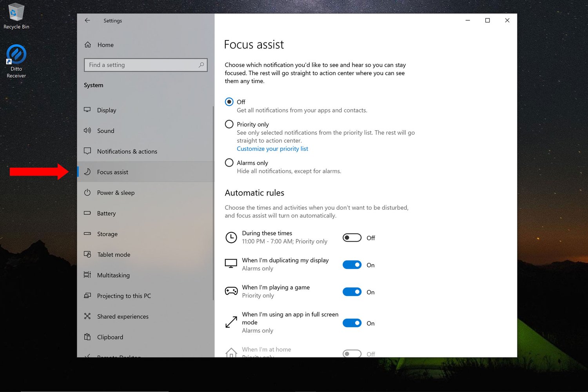Screen dimensions: 588x392
Task: Click the clock icon next to During these times
Action: click(231, 237)
